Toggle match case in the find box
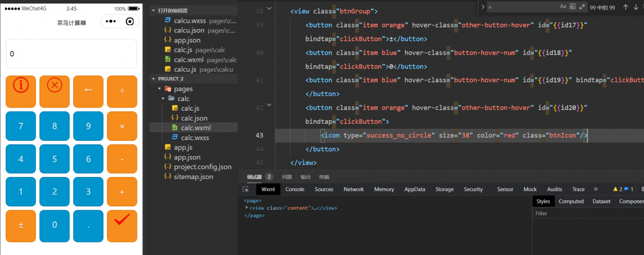The image size is (644, 255). pos(563,7)
